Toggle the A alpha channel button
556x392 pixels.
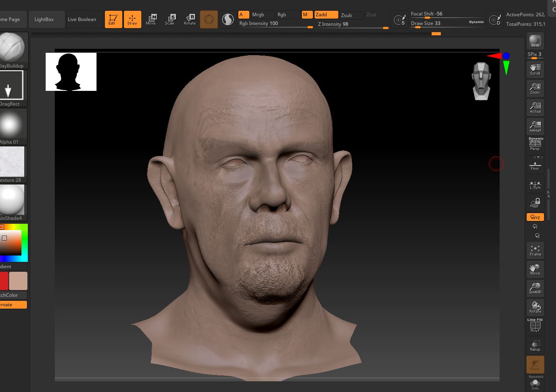tap(243, 15)
